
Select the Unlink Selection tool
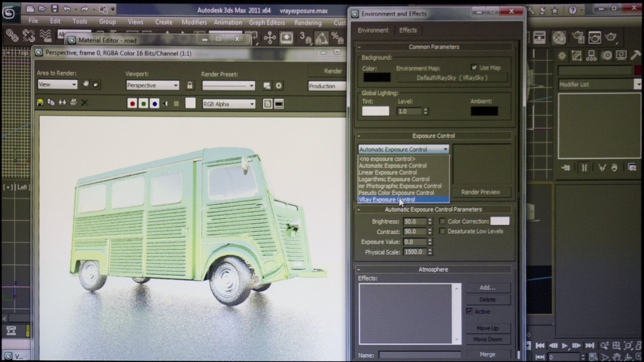(29, 35)
